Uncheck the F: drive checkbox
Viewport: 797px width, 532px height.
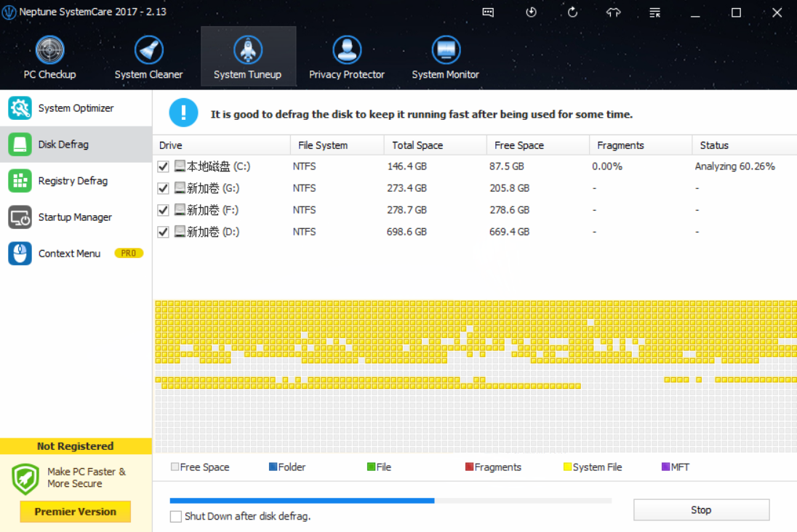pyautogui.click(x=163, y=210)
